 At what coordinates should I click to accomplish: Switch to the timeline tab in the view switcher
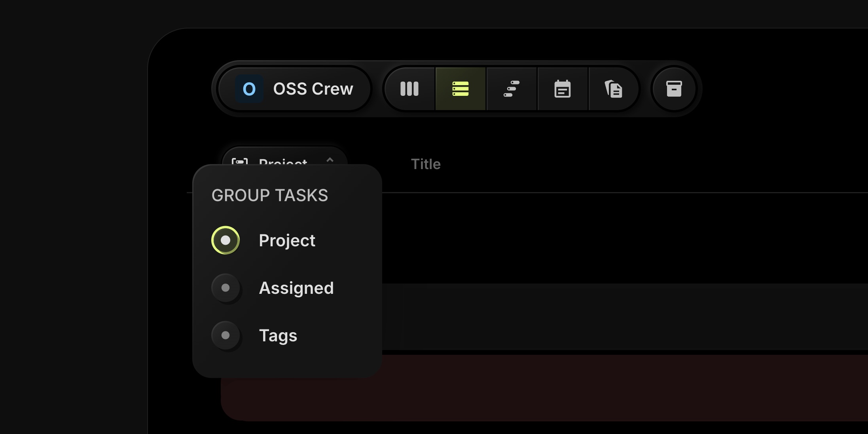click(x=512, y=89)
